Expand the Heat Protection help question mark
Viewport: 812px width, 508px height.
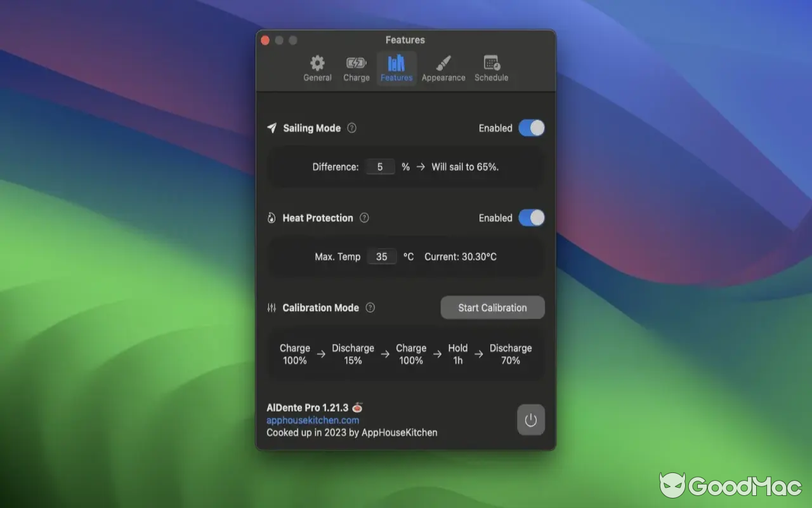click(x=364, y=218)
